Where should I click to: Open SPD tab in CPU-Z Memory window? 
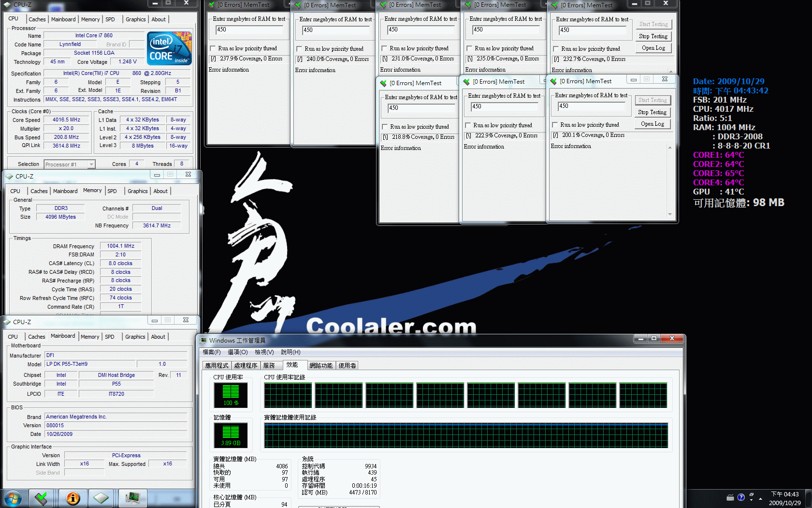click(x=112, y=191)
